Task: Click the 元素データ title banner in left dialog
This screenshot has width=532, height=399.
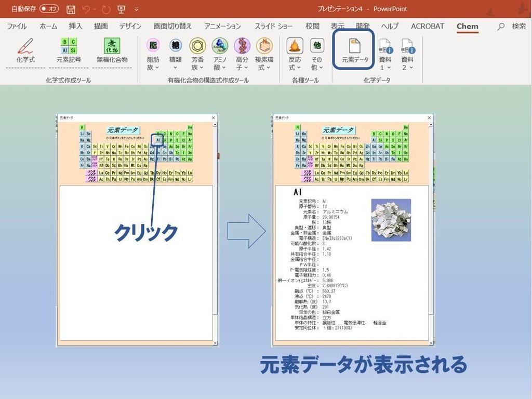Action: pyautogui.click(x=123, y=130)
